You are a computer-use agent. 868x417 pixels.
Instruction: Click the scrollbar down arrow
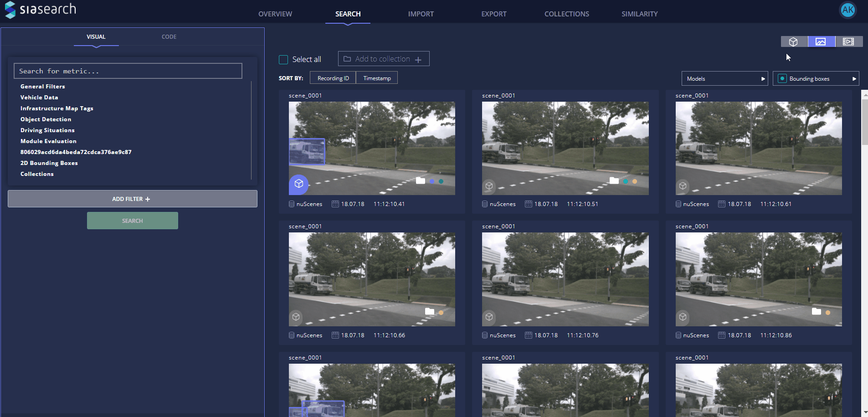click(x=865, y=412)
